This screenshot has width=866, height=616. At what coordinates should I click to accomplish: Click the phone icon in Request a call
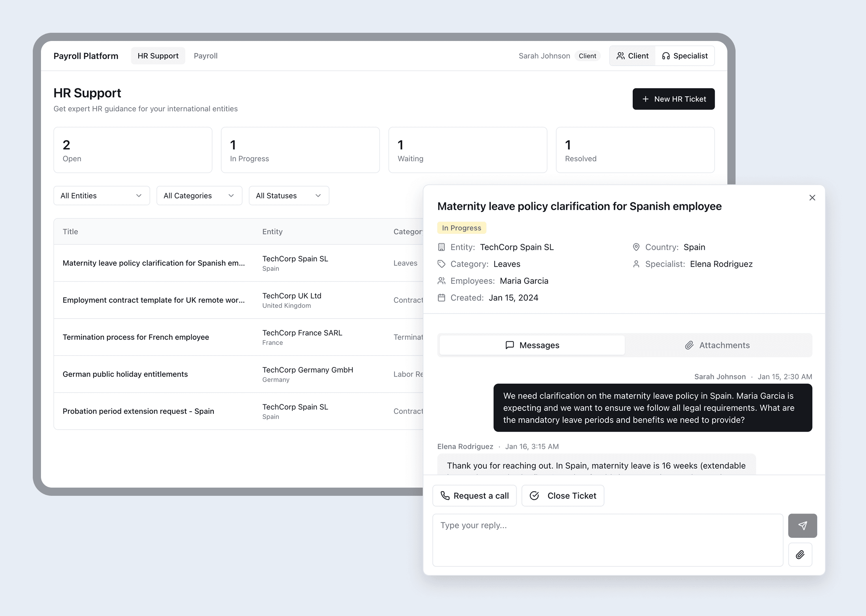pyautogui.click(x=445, y=496)
